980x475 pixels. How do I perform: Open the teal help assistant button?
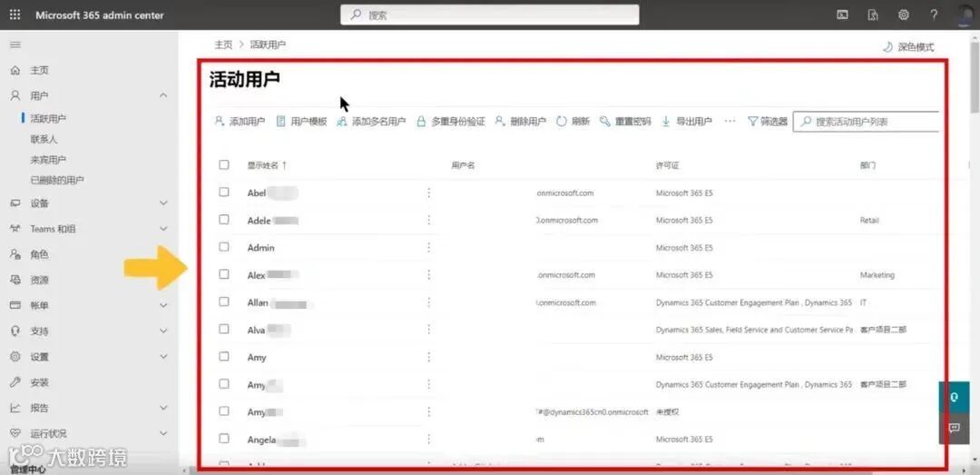coord(954,397)
